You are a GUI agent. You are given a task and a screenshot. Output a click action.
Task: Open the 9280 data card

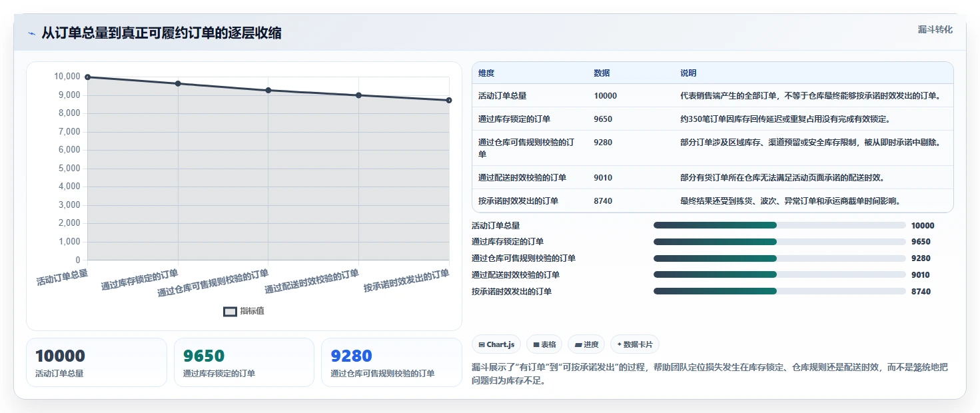392,362
